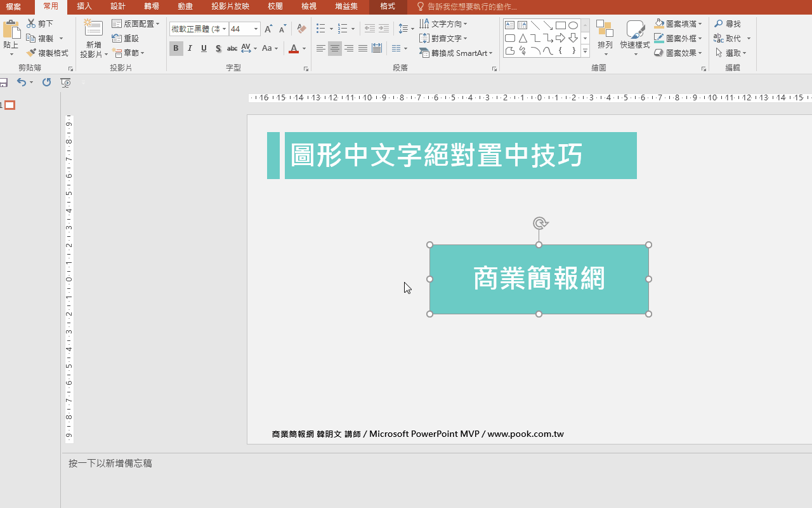Increase font size with the larger A icon
Screen dimensions: 812x508
tap(268, 29)
